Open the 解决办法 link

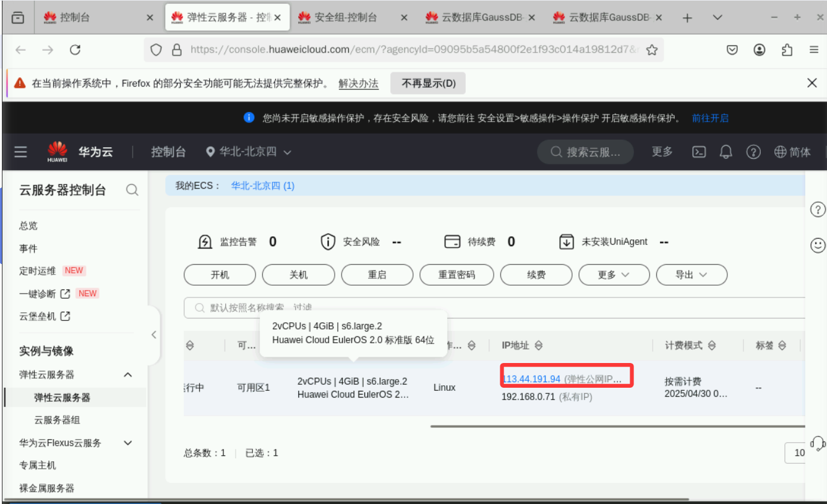(358, 83)
